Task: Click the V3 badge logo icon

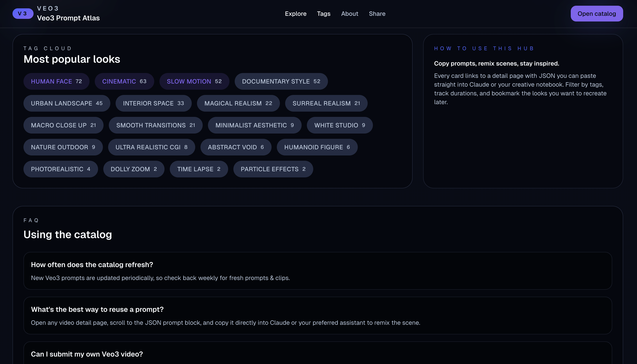Action: click(x=23, y=14)
